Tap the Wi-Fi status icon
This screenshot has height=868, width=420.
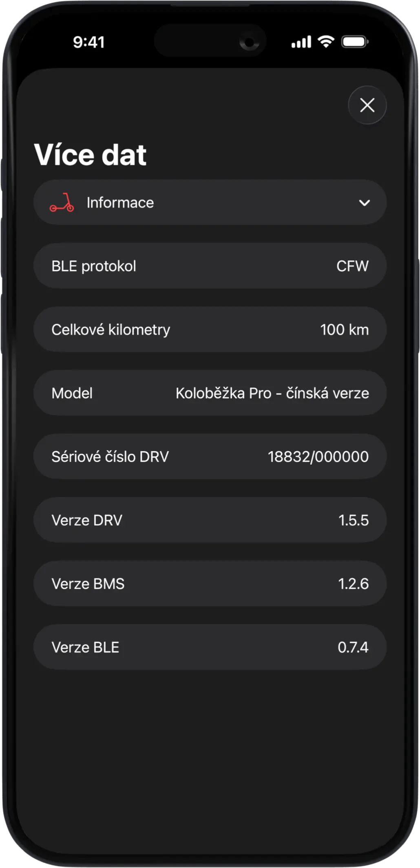tap(326, 42)
